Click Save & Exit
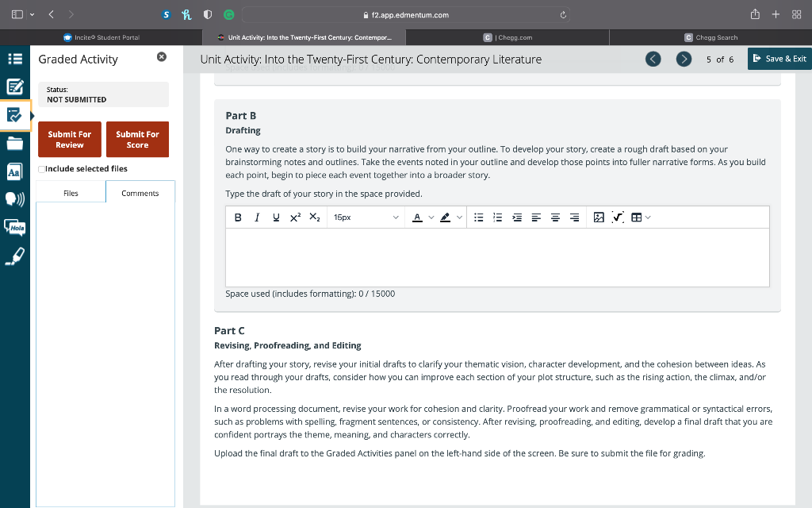Viewport: 812px width, 508px height. tap(779, 58)
